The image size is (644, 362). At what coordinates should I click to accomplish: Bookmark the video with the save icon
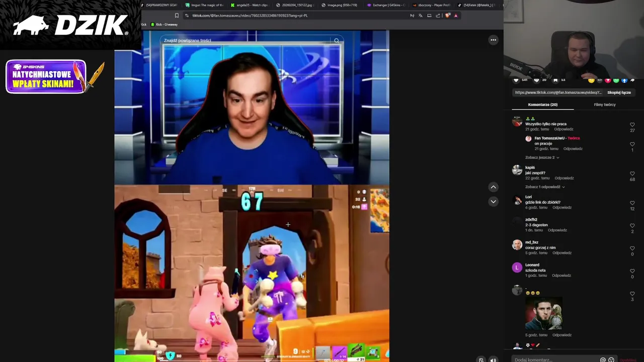coord(555,80)
